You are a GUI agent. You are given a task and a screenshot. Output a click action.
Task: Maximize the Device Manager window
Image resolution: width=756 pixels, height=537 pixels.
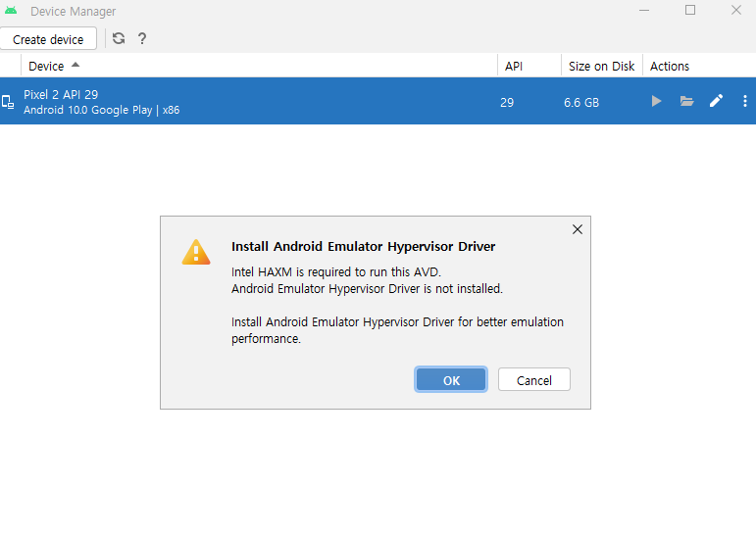[690, 10]
